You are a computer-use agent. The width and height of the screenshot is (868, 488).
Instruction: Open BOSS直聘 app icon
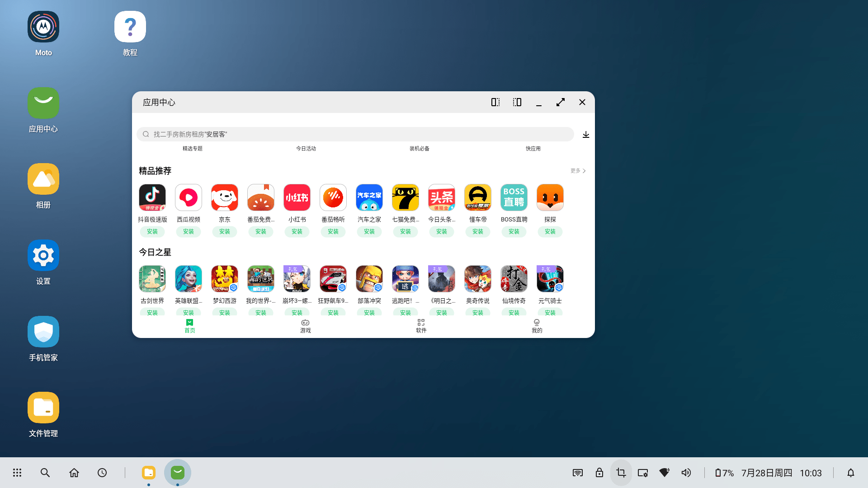pyautogui.click(x=514, y=197)
